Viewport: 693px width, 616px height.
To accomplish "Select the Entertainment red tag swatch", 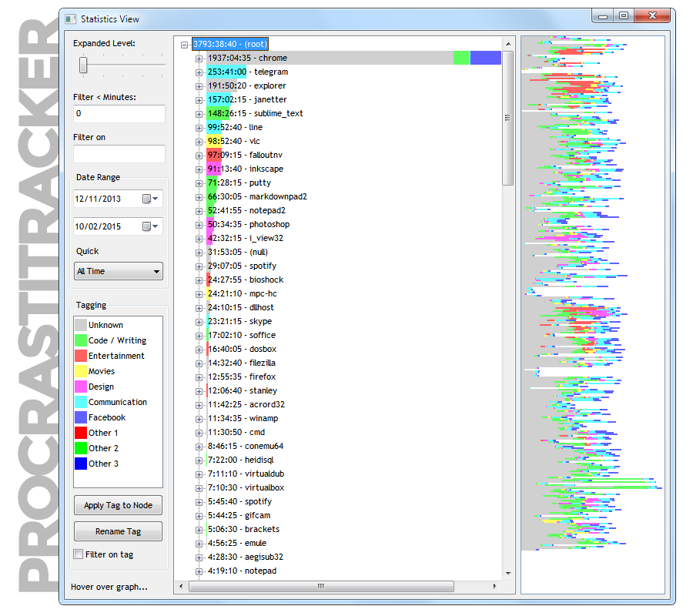I will coord(81,357).
